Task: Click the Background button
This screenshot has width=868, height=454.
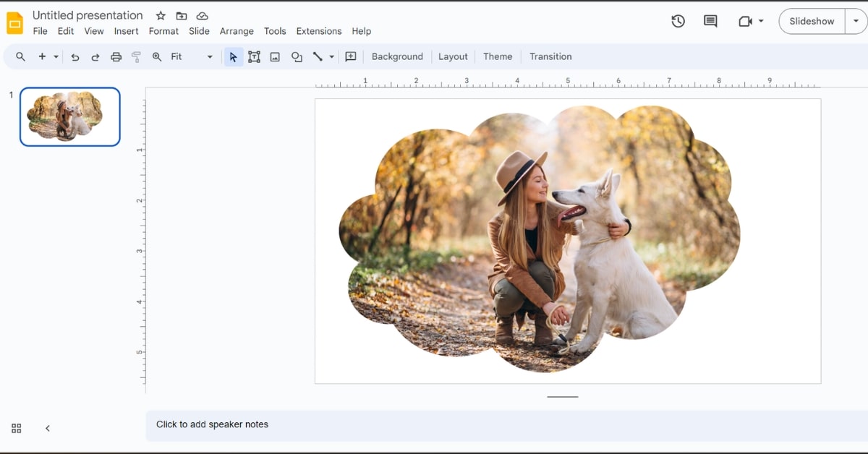Action: coord(397,56)
